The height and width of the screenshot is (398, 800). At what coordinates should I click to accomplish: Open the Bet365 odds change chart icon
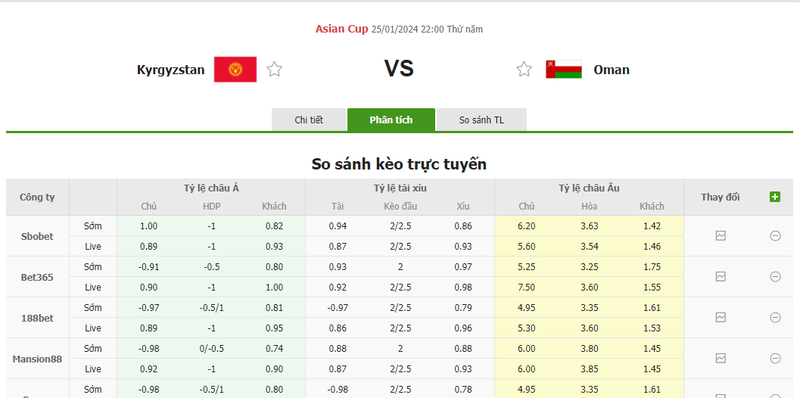720,277
